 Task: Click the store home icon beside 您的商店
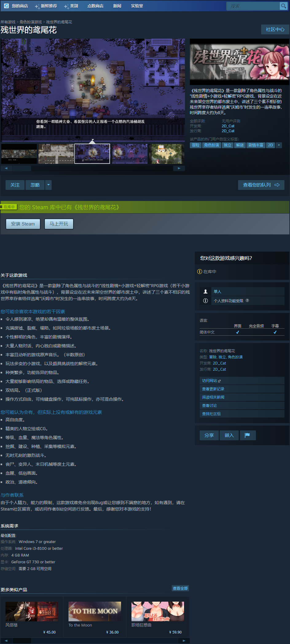pos(6,6)
